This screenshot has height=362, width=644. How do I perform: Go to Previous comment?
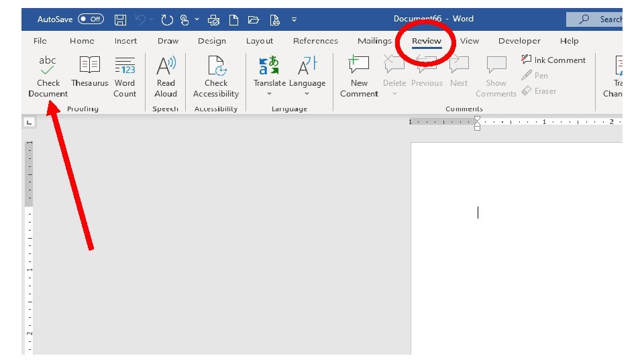pos(427,72)
